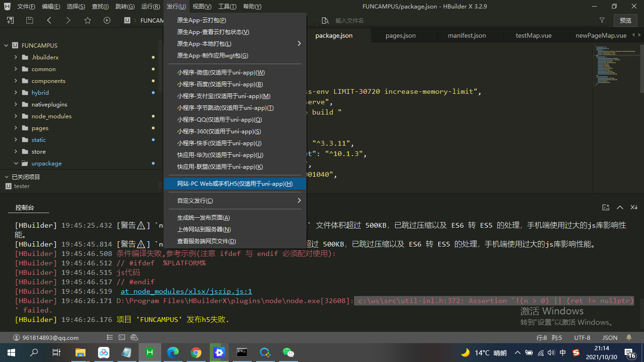Open File Explorer from the taskbar
Screen dimensions: 644x362
tap(81, 353)
